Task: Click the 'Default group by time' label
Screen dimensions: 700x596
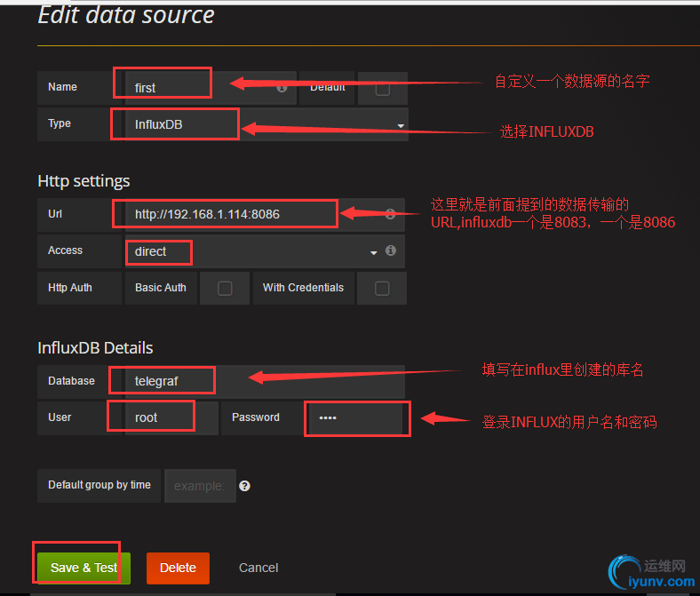Action: 99,485
